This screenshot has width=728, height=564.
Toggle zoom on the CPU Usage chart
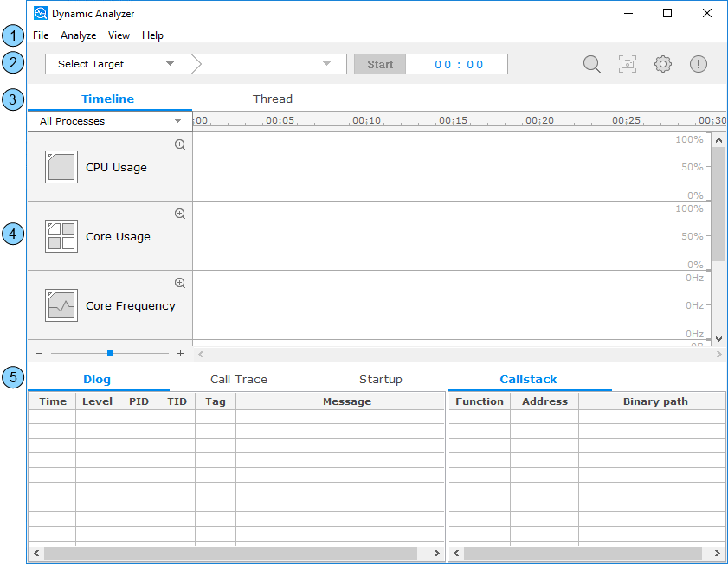[x=179, y=144]
